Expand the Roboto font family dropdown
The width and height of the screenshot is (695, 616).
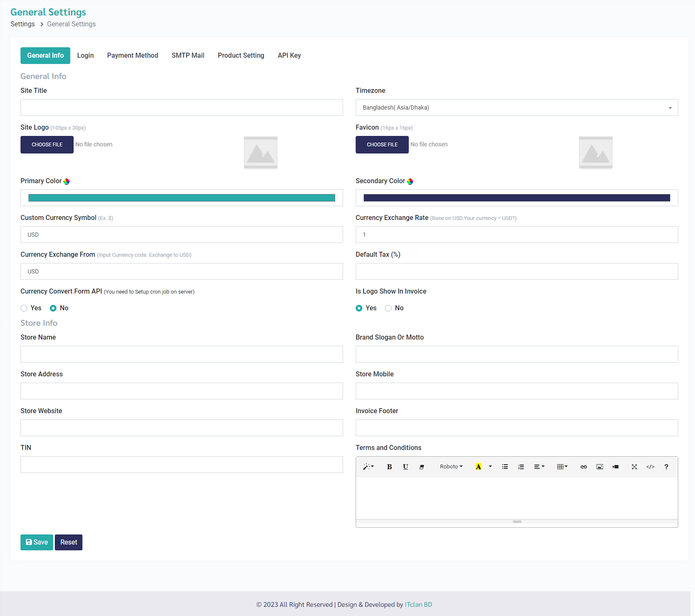[x=451, y=467]
